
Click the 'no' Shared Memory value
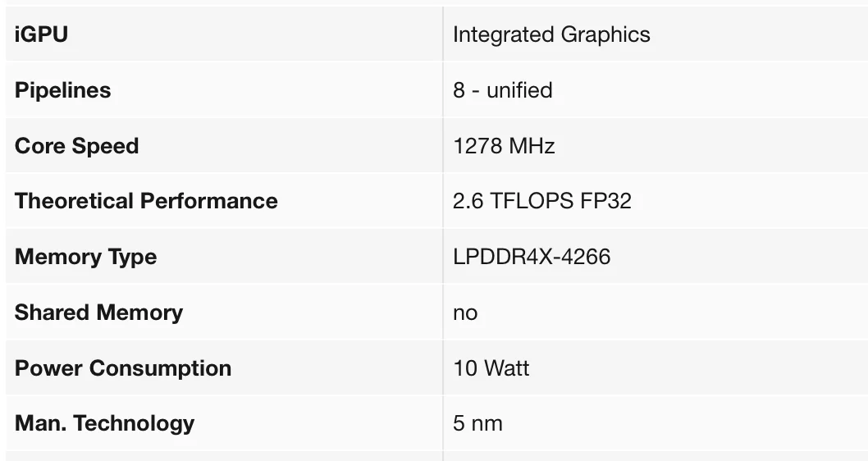[x=465, y=313]
